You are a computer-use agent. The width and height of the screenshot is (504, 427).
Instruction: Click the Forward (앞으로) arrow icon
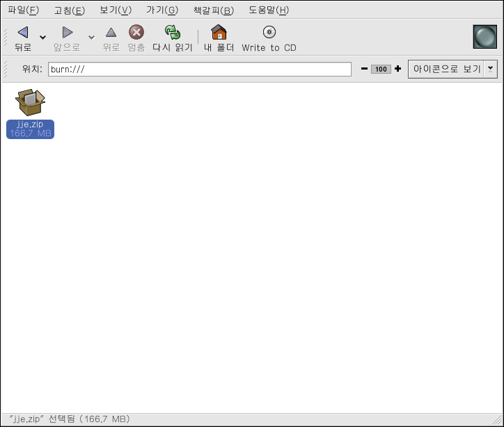(x=67, y=32)
